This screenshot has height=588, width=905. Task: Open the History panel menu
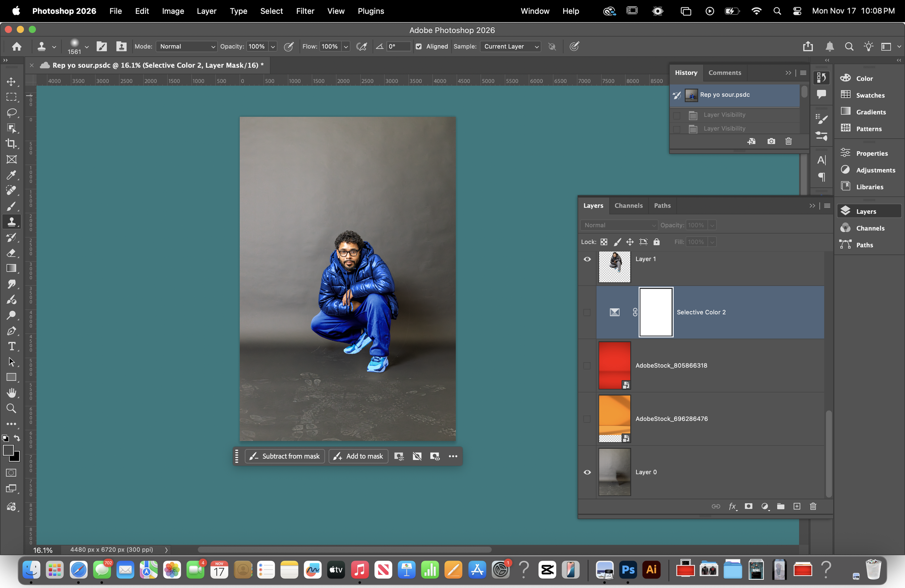(803, 73)
